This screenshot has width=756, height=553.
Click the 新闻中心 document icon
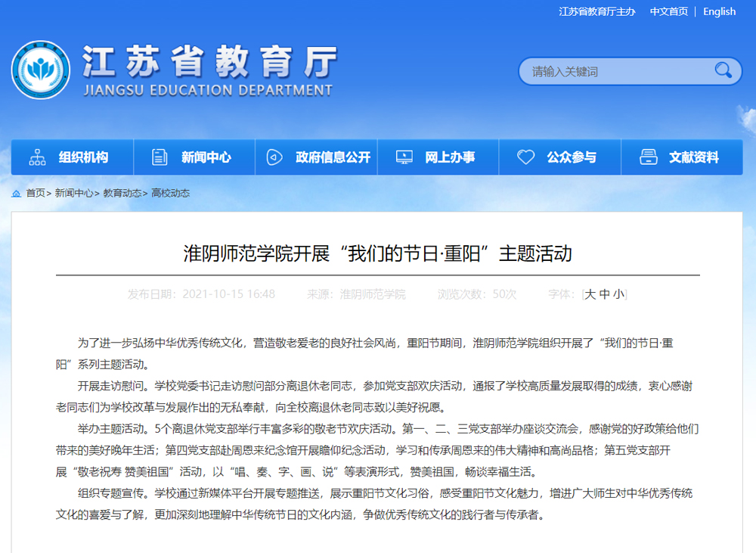(160, 157)
